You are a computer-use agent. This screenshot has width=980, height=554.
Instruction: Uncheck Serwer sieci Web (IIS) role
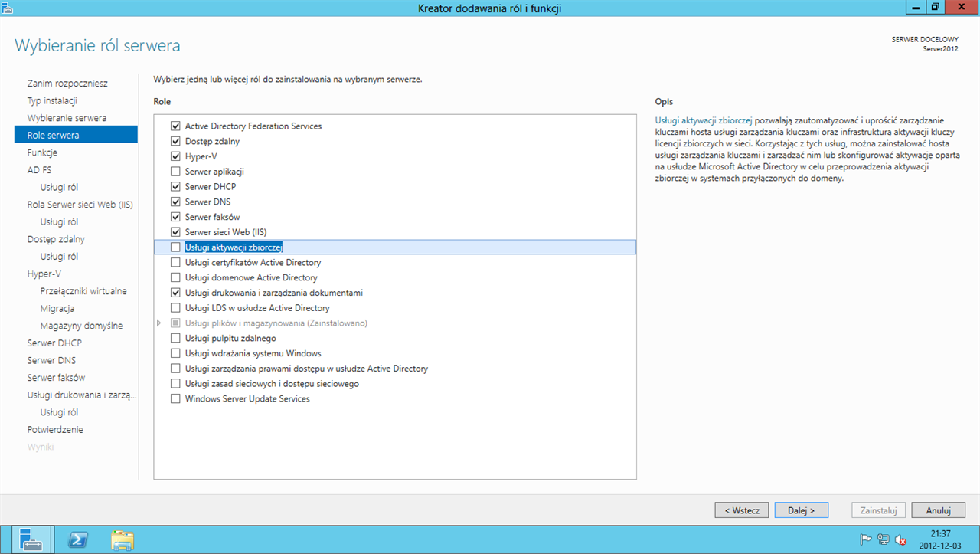tap(176, 232)
